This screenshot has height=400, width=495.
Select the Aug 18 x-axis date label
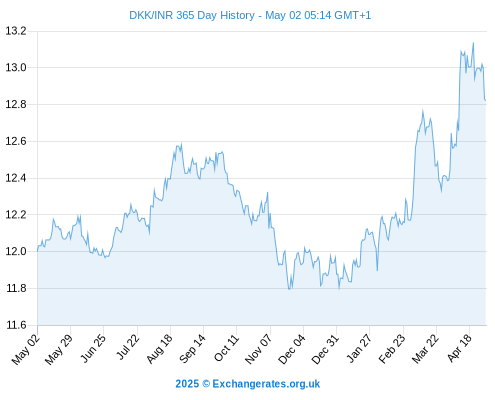click(159, 349)
